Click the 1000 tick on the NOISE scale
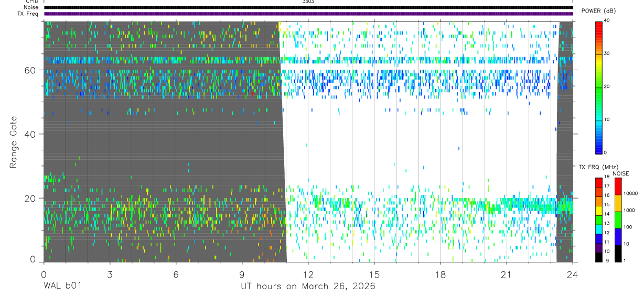 pyautogui.click(x=629, y=210)
